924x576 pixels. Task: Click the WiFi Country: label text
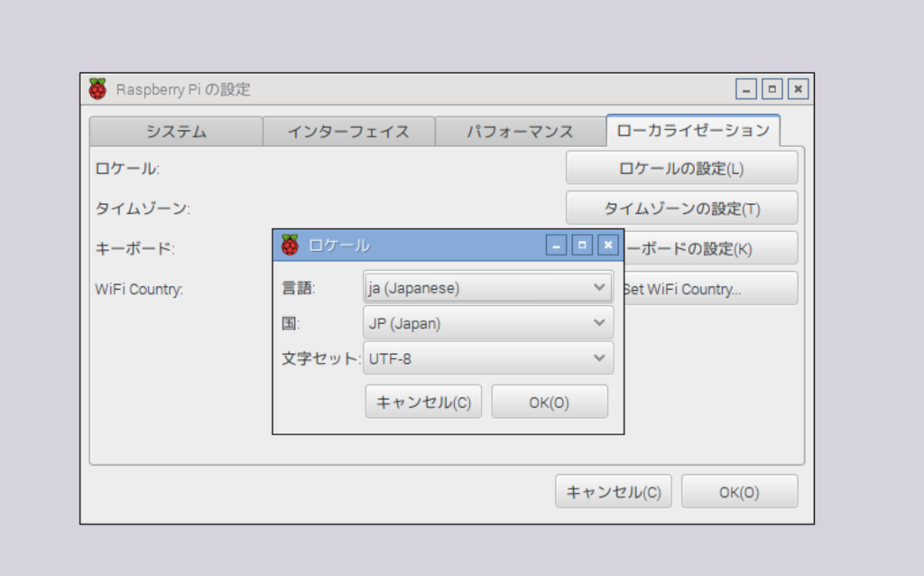[139, 289]
